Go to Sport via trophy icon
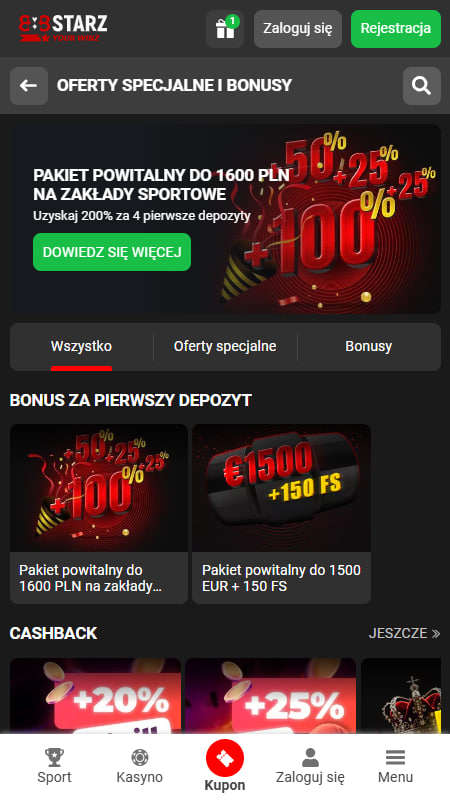This screenshot has width=450, height=800. [x=54, y=758]
